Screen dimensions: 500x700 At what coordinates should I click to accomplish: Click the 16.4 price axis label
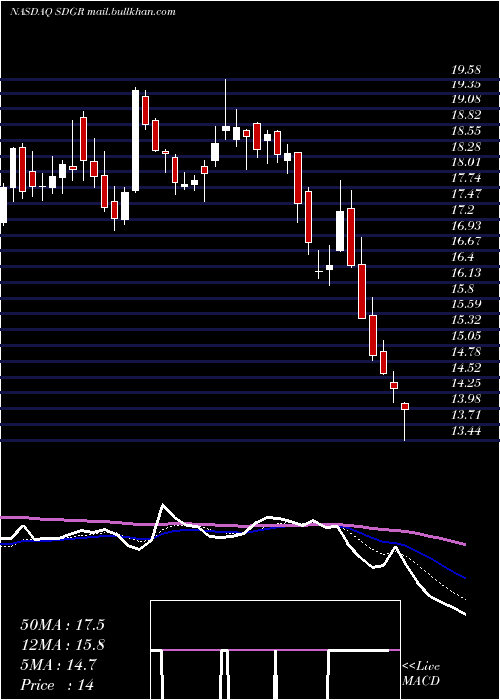click(x=462, y=258)
